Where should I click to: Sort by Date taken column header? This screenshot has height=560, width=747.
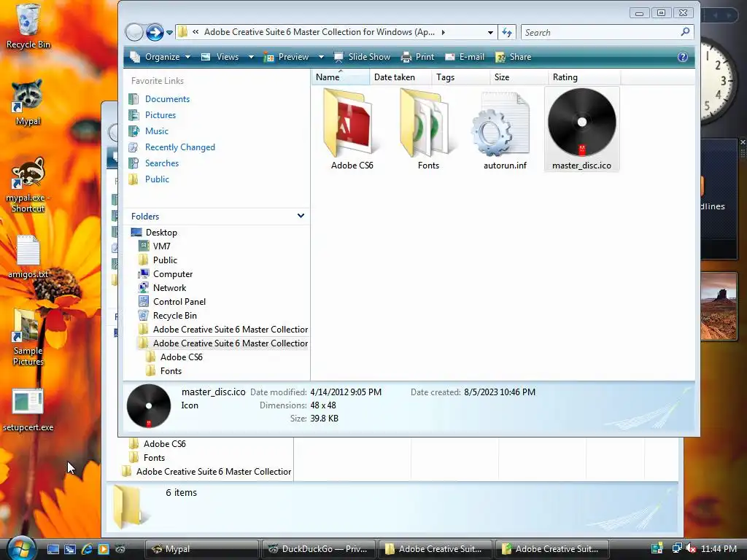pos(400,77)
